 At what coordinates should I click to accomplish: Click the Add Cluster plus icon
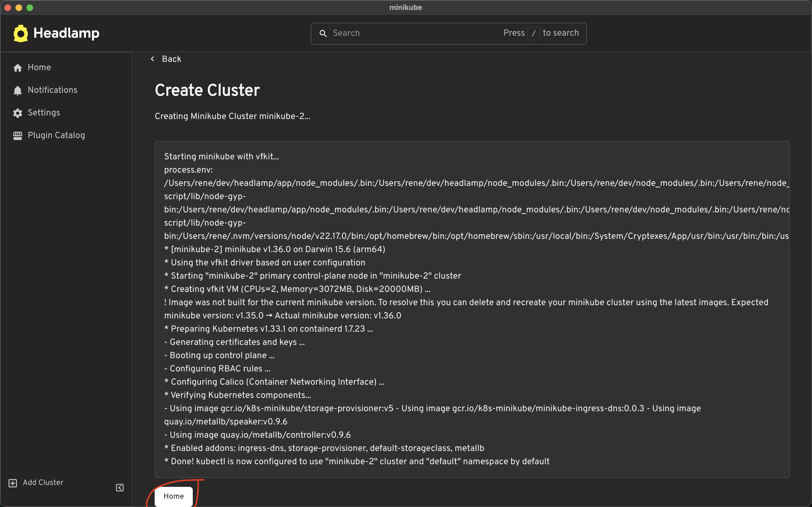pyautogui.click(x=13, y=483)
